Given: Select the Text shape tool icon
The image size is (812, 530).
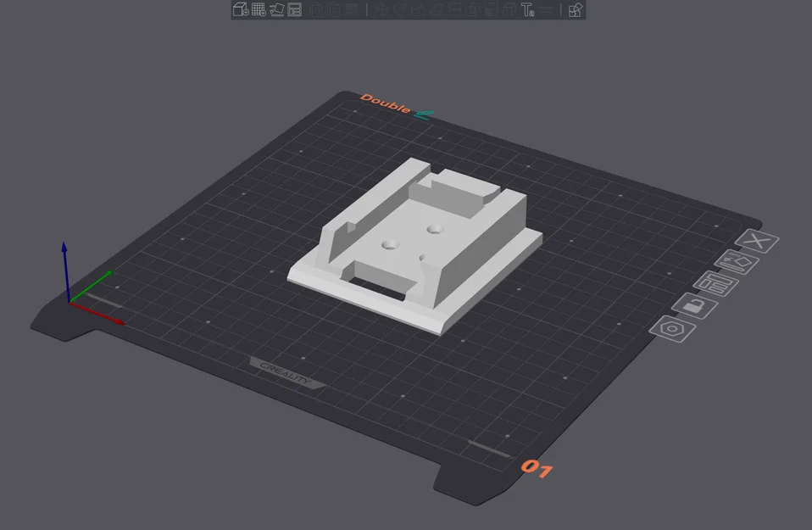Looking at the screenshot, I should coord(527,9).
